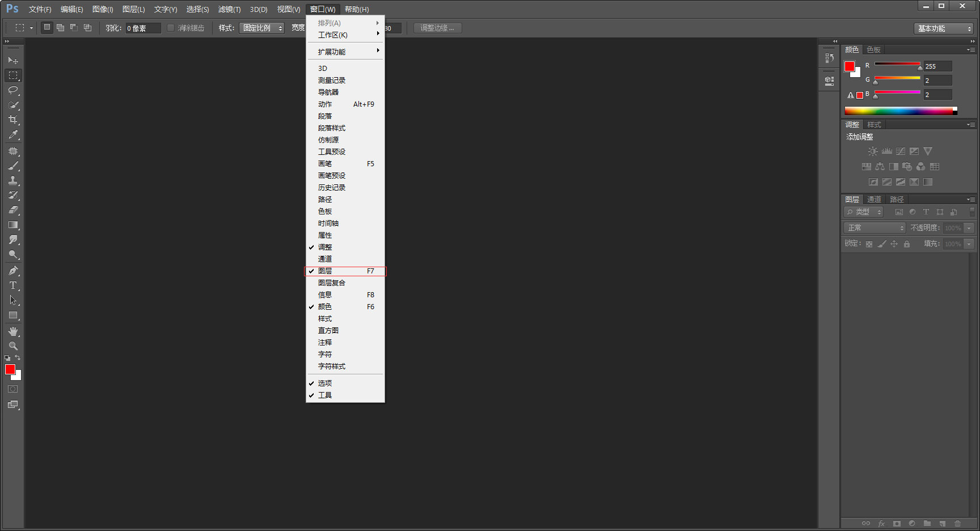Select the Move tool
This screenshot has height=531, width=980.
(13, 60)
